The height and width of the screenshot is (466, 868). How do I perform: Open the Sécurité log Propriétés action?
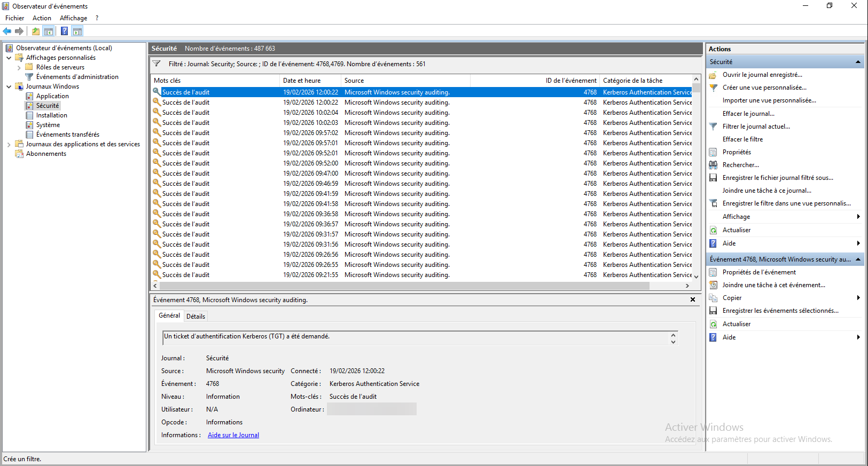[737, 152]
